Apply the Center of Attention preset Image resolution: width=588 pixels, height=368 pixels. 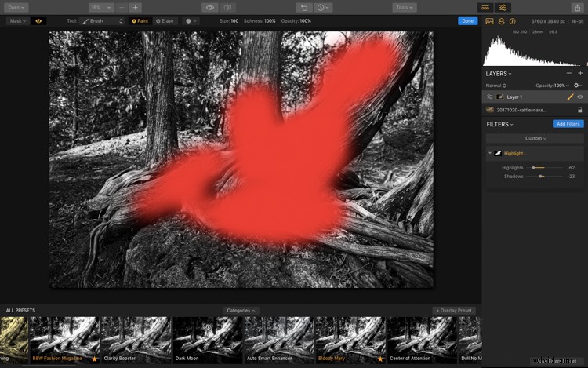coord(423,341)
